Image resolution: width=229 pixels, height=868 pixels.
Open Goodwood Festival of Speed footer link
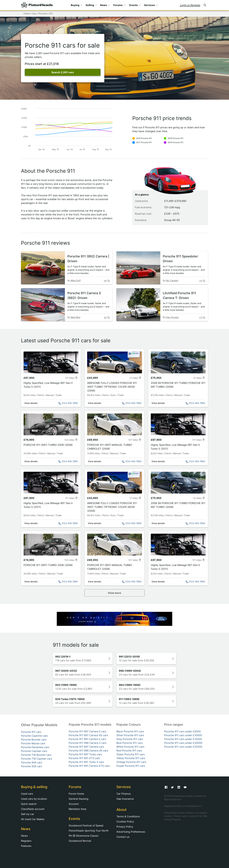pos(86,825)
